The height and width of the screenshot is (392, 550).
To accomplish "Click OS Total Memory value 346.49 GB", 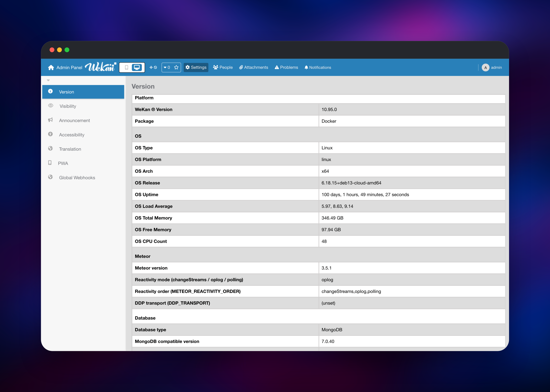I will click(332, 218).
